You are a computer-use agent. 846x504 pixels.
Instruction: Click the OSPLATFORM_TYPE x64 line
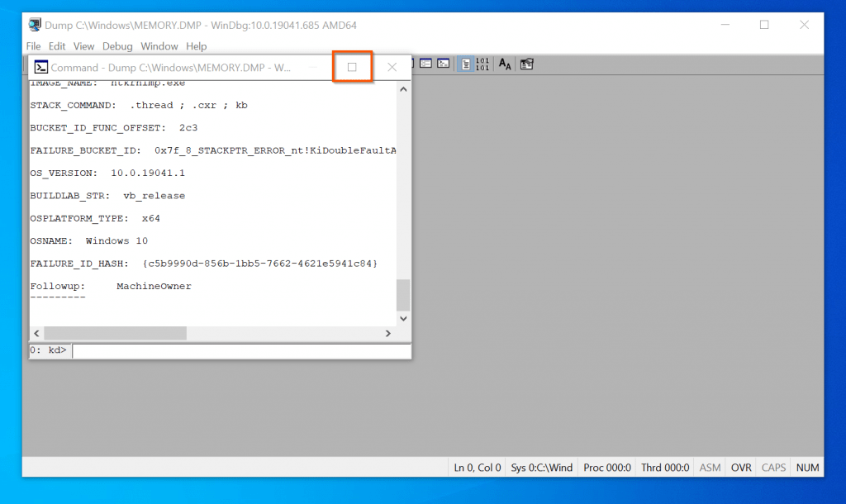(x=95, y=219)
